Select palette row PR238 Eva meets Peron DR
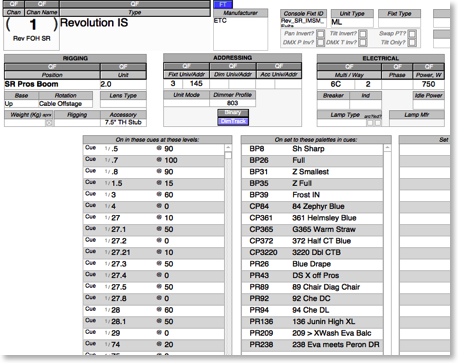 click(x=312, y=345)
